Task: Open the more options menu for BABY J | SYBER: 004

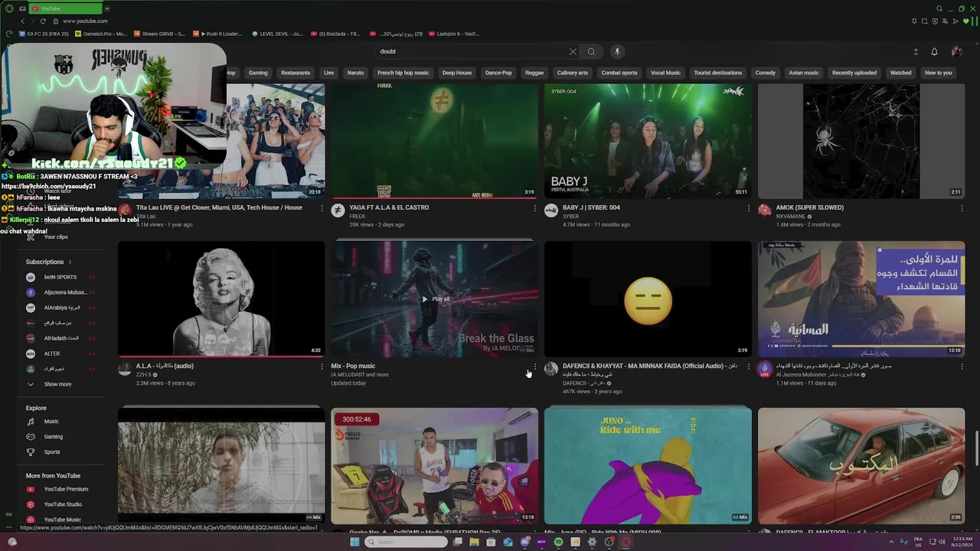Action: 749,208
